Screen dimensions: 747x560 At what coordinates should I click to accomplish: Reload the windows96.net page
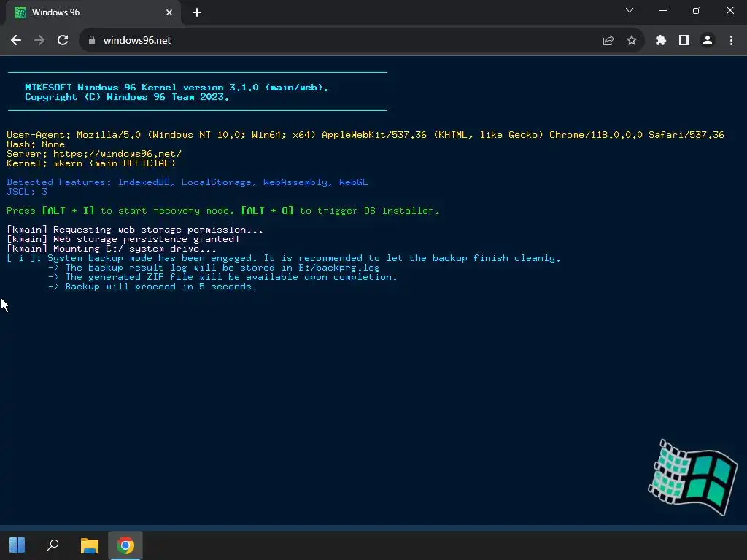(63, 41)
